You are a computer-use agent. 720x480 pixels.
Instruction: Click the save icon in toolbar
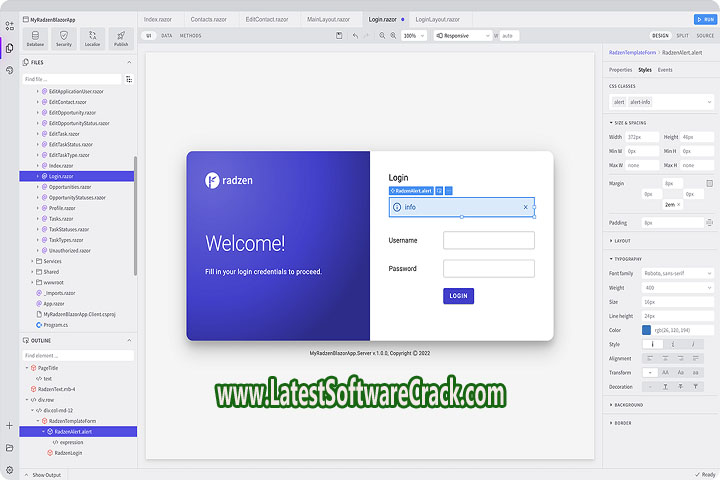[339, 35]
